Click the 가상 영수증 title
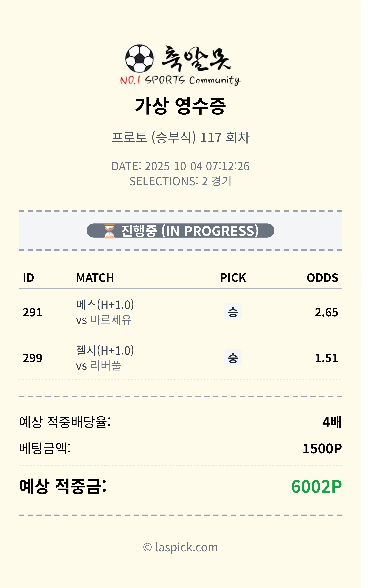The width and height of the screenshot is (376, 588). coord(180,106)
